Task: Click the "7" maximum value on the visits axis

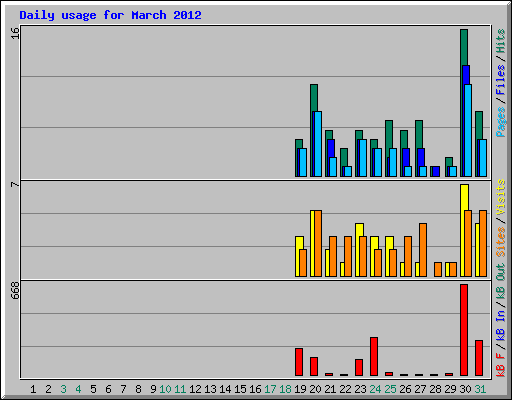Action: [x=15, y=184]
